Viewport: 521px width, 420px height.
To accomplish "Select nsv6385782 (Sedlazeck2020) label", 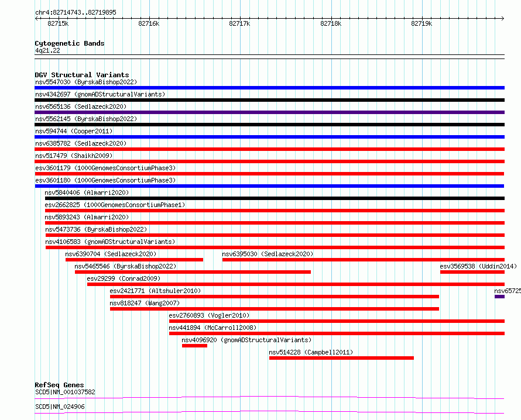I will pyautogui.click(x=81, y=143).
